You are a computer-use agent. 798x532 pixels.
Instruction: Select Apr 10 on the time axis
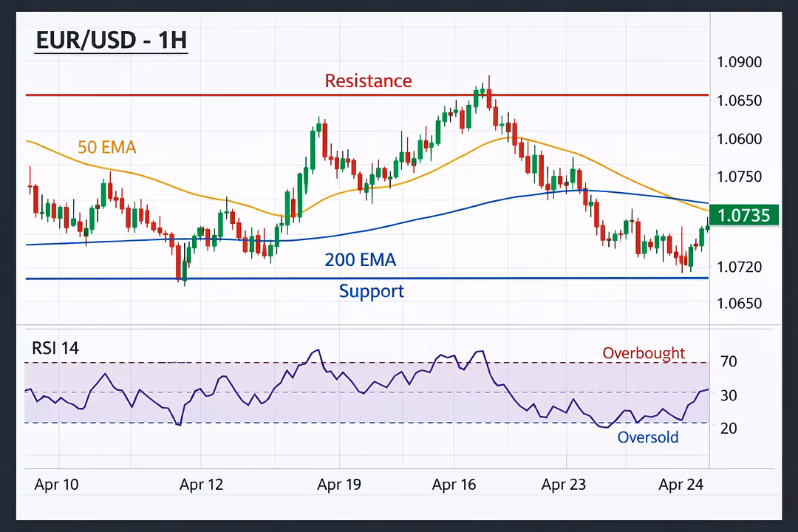[x=56, y=485]
